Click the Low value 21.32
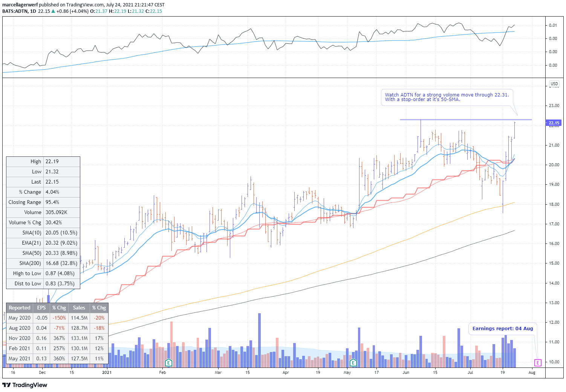Viewport: 566px width, 392px height. pos(52,172)
